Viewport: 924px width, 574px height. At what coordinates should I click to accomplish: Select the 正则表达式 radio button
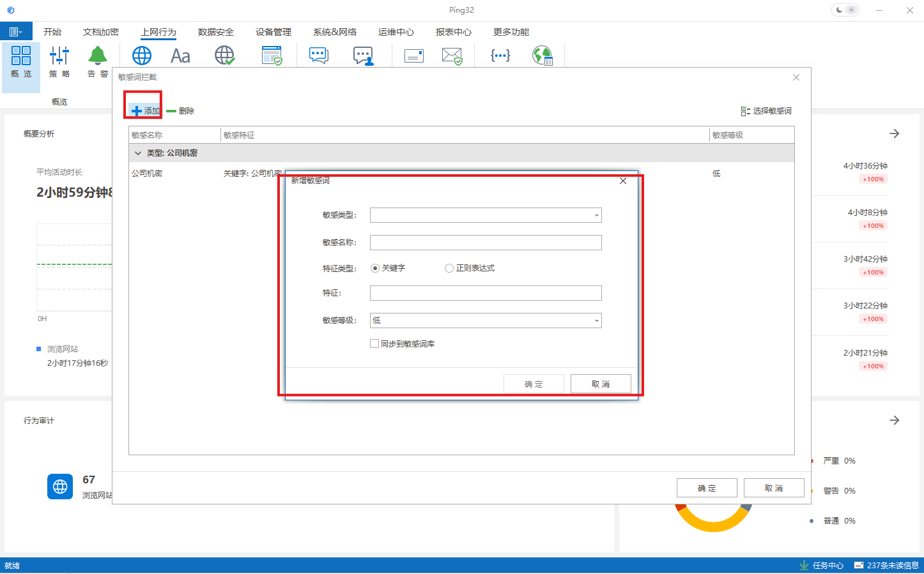point(449,268)
